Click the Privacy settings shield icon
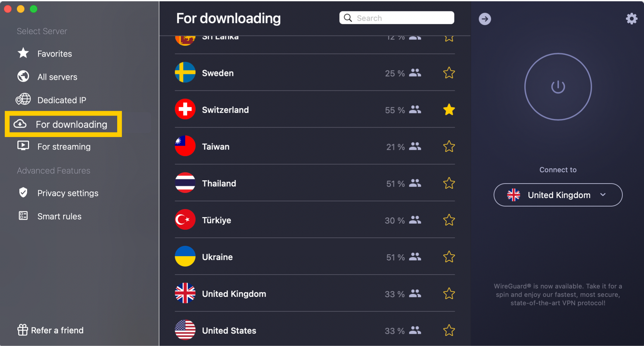This screenshot has height=346, width=644. [x=23, y=193]
